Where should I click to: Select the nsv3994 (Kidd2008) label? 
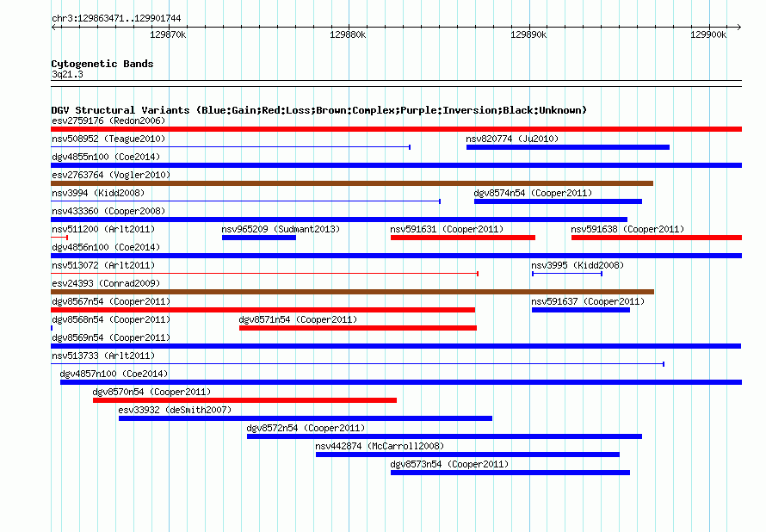(x=98, y=193)
